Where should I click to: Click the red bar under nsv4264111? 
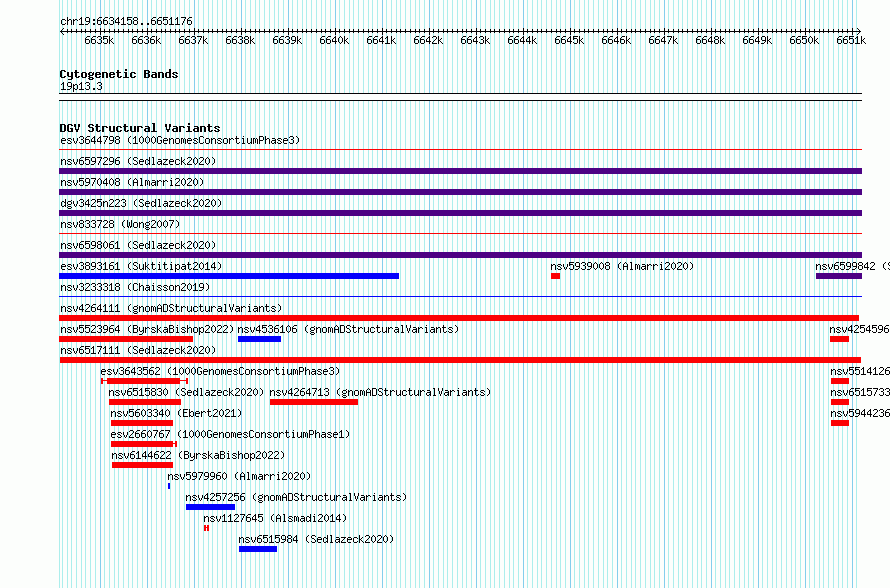click(459, 318)
